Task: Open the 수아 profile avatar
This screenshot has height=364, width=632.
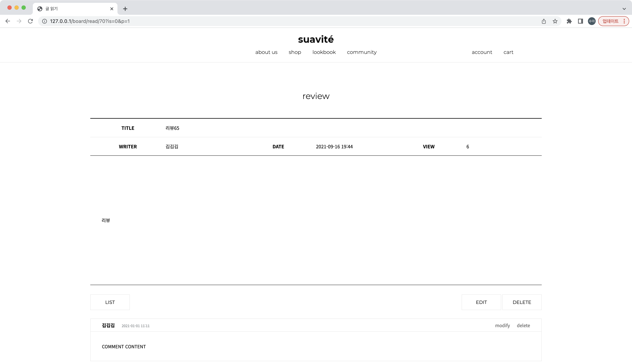Action: 591,21
